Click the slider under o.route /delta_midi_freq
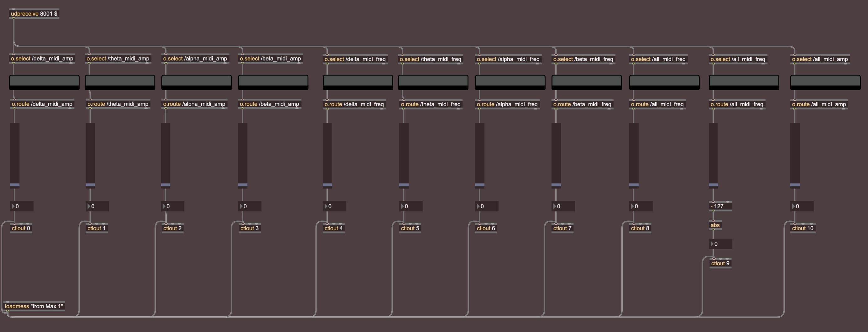 (x=327, y=155)
